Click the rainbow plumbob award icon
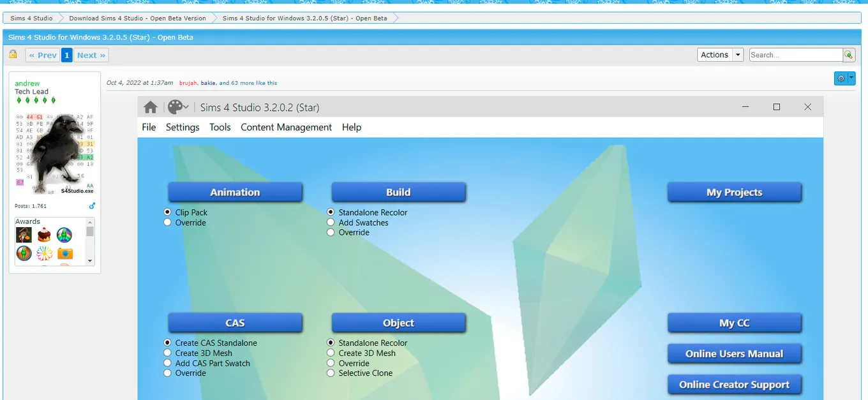The height and width of the screenshot is (400, 868). click(x=64, y=235)
